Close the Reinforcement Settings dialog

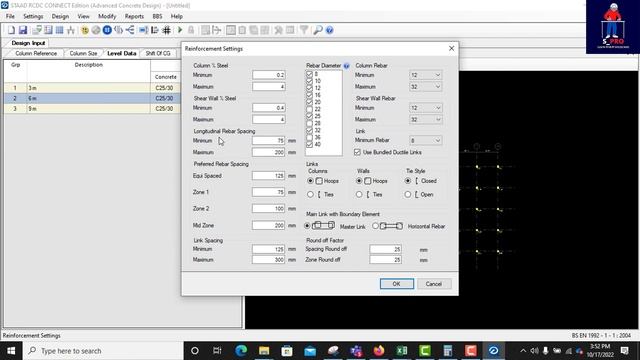click(x=451, y=48)
